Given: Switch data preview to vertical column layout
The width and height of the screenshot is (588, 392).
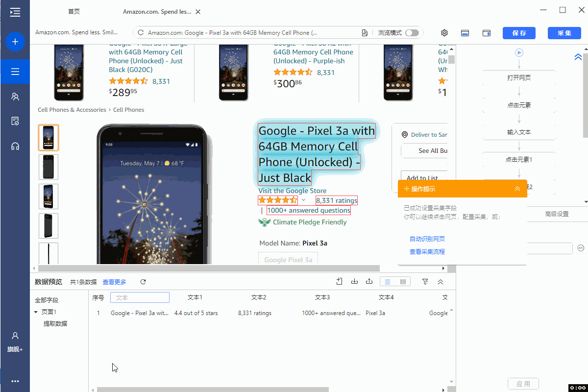Looking at the screenshot, I should [x=403, y=282].
